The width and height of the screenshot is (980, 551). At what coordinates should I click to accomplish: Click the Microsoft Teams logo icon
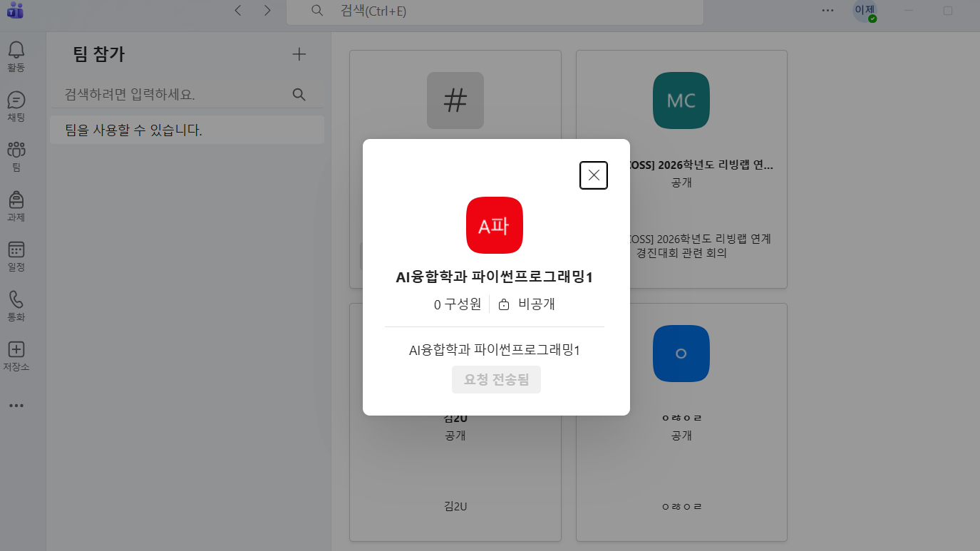click(15, 11)
